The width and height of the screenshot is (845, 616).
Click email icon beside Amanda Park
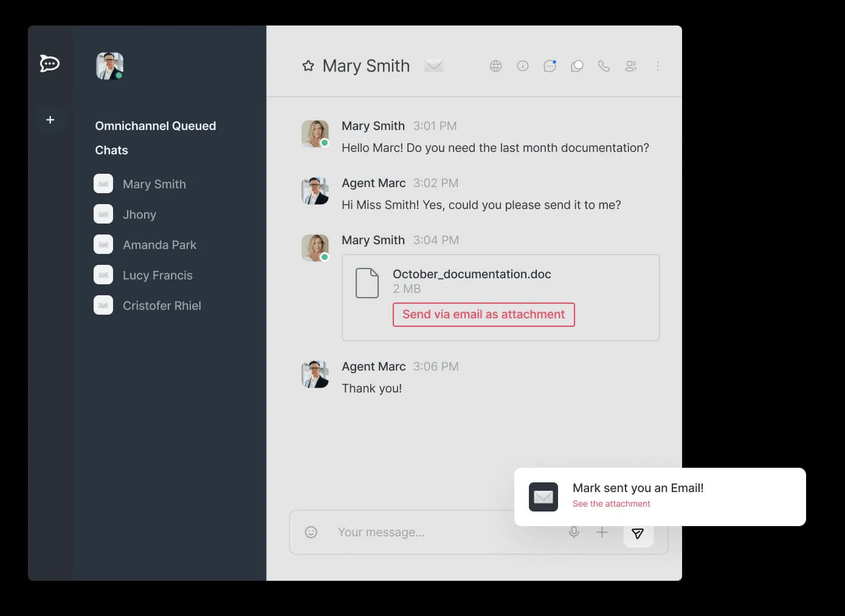[x=103, y=244]
